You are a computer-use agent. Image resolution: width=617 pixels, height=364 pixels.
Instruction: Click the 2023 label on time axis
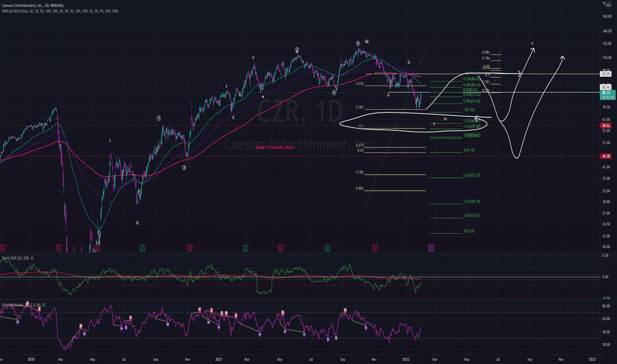pos(592,359)
